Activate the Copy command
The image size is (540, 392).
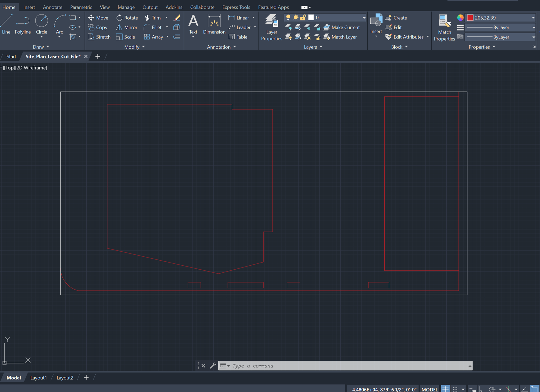[x=98, y=27]
